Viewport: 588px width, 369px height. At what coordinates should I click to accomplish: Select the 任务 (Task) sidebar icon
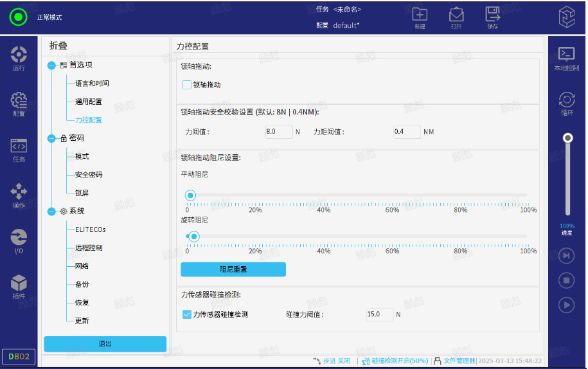(x=19, y=150)
